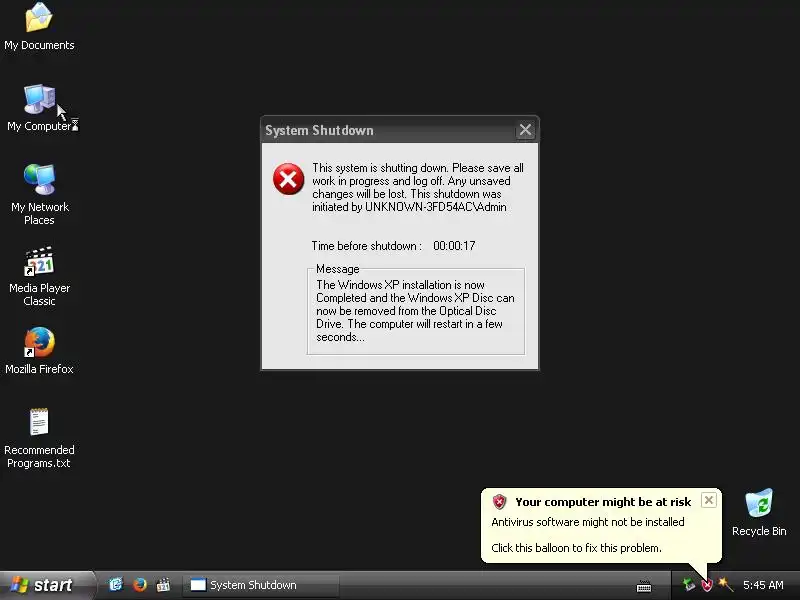
Task: Open the on-screen keyboard taskbar icon
Action: click(x=644, y=587)
